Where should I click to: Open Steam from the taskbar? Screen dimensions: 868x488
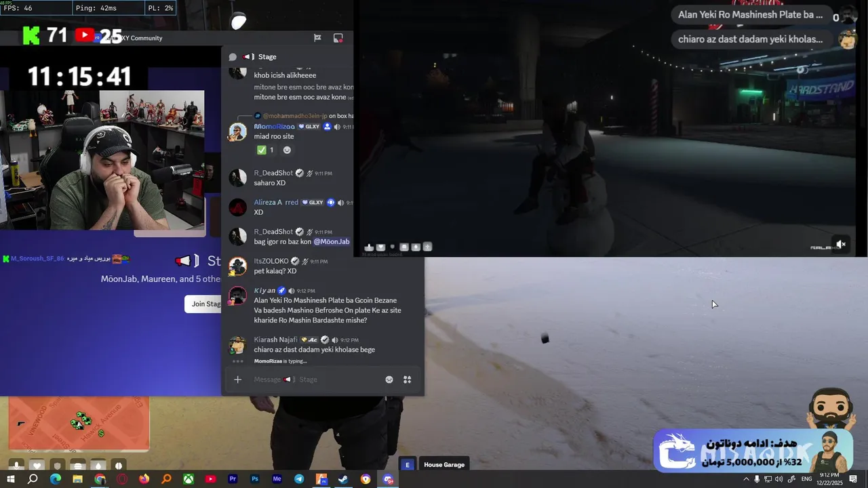pos(343,479)
